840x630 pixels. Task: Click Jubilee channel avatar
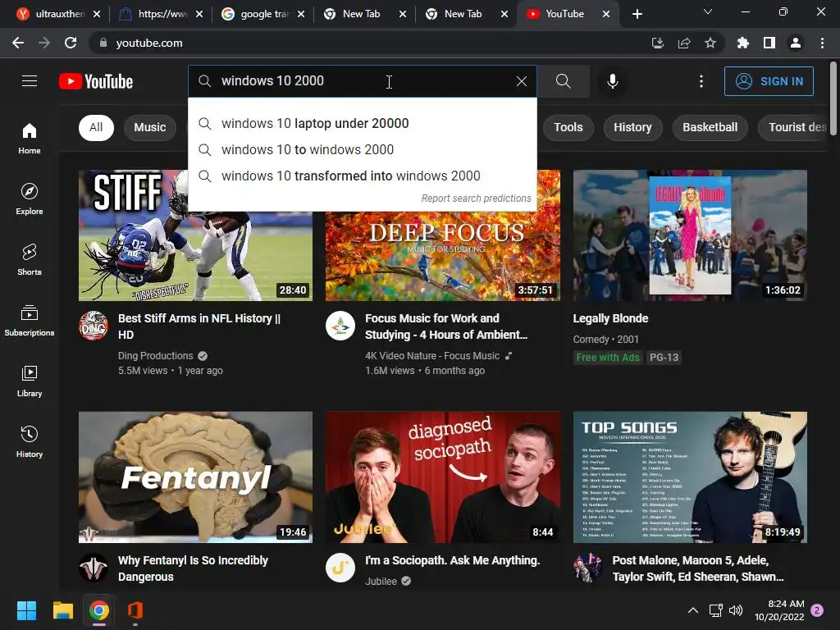tap(340, 568)
